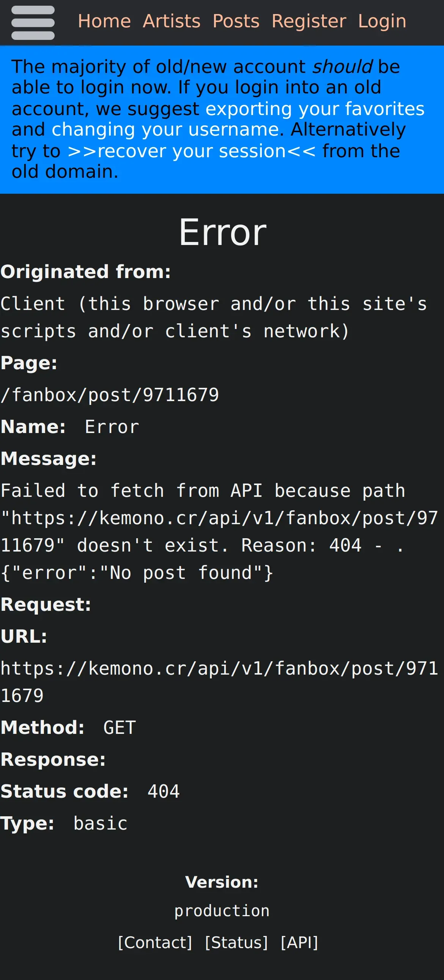Open the [API] footer link
This screenshot has width=444, height=980.
pyautogui.click(x=299, y=942)
